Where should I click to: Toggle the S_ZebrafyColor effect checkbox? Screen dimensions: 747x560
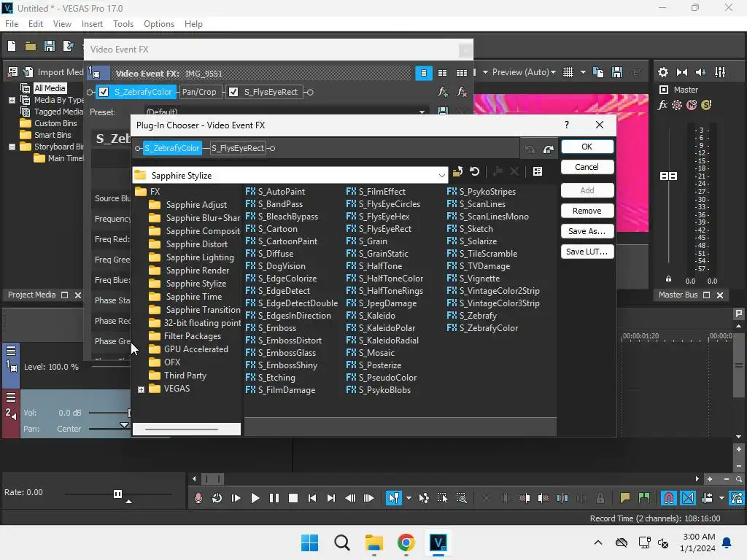[104, 92]
